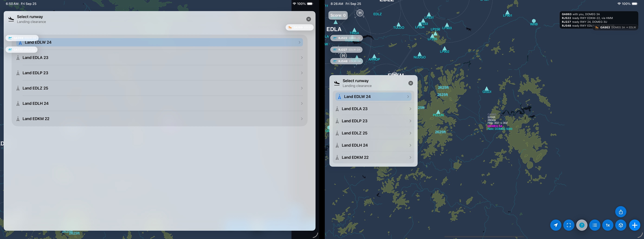Select the RJ522 EDKM-22 flight strip

point(347,38)
